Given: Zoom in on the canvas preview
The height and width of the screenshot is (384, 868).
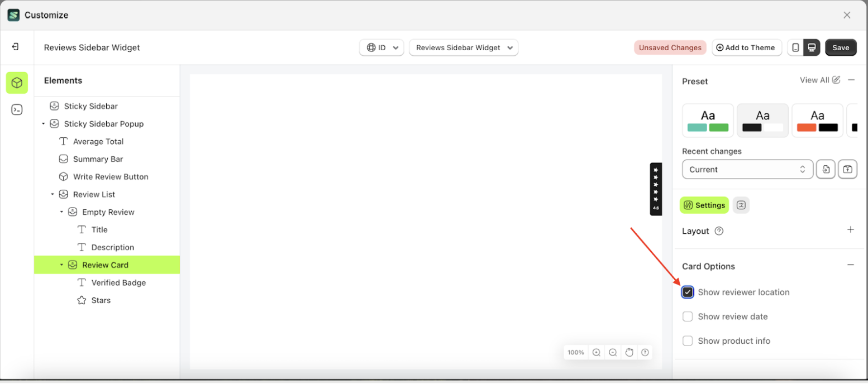Looking at the screenshot, I should coord(596,352).
